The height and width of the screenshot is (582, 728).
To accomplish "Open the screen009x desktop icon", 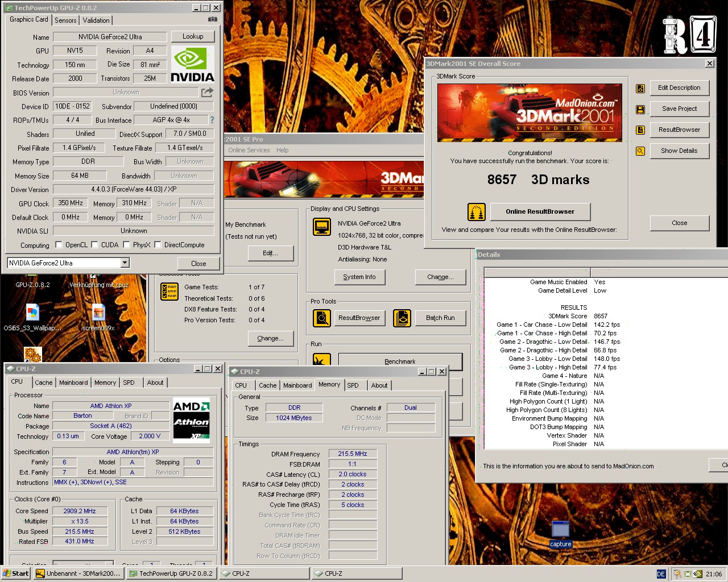I will 98,318.
